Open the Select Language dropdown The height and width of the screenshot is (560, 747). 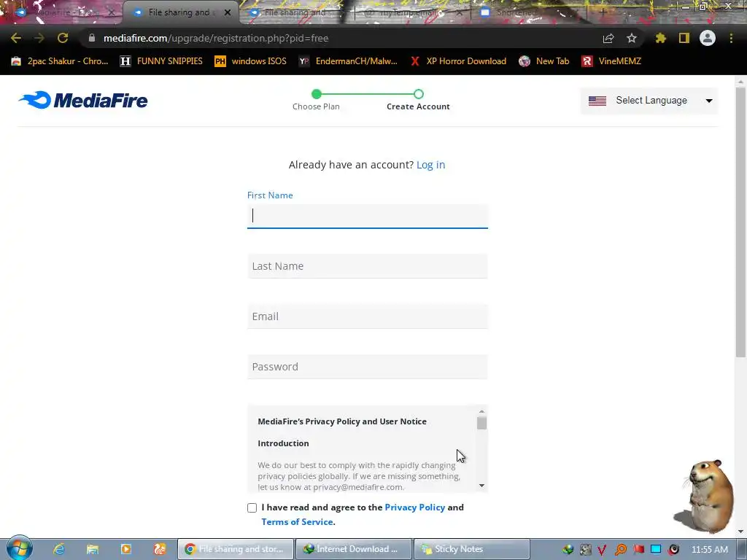649,101
